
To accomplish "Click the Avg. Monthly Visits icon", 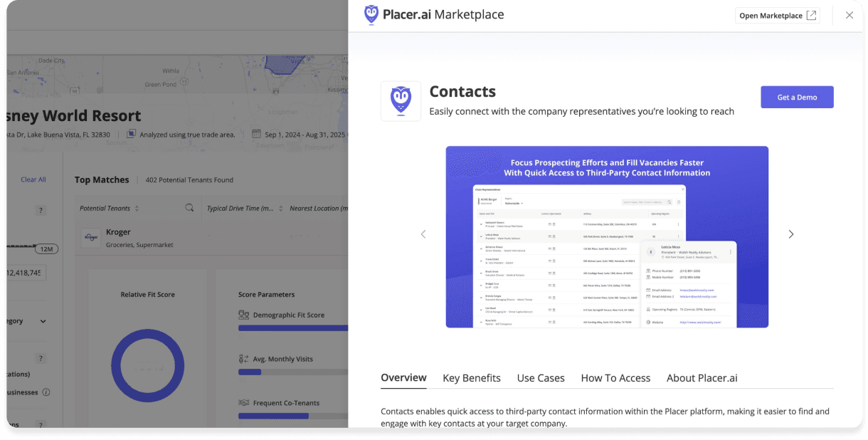I will 244,358.
